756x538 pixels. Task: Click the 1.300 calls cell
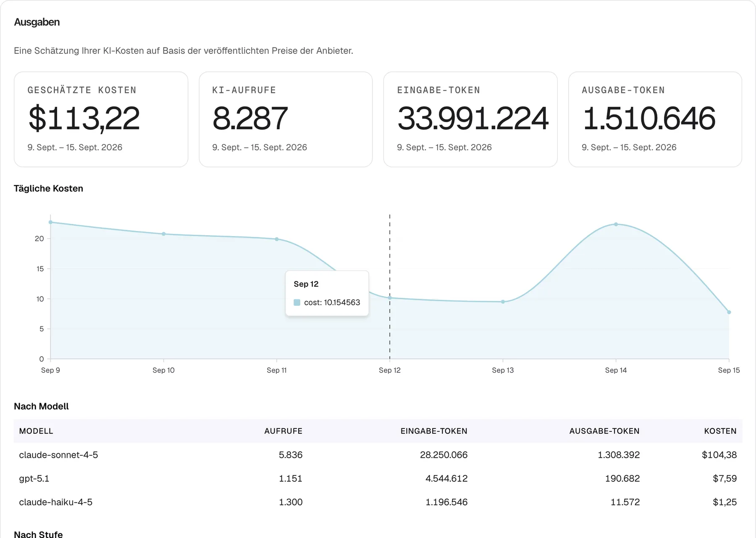tap(291, 502)
